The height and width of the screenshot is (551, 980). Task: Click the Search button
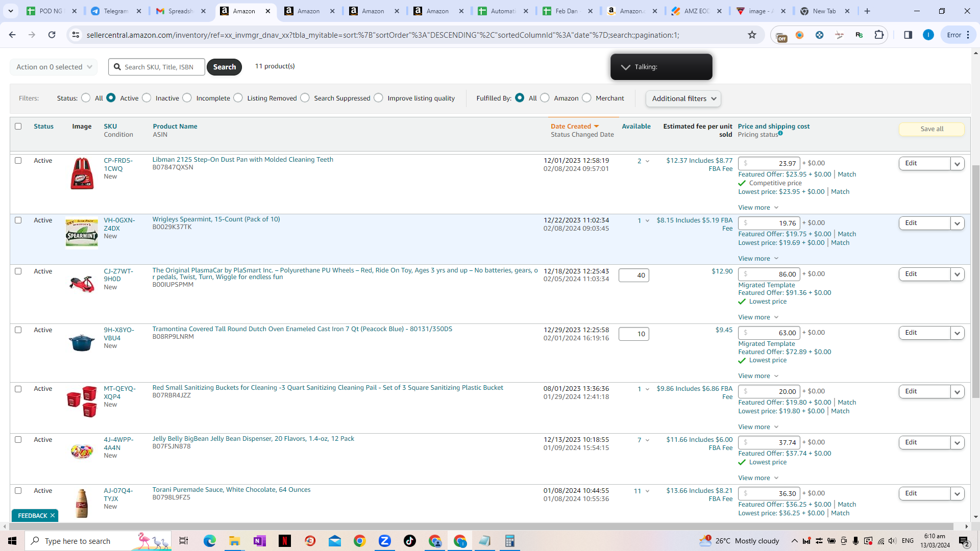coord(224,67)
